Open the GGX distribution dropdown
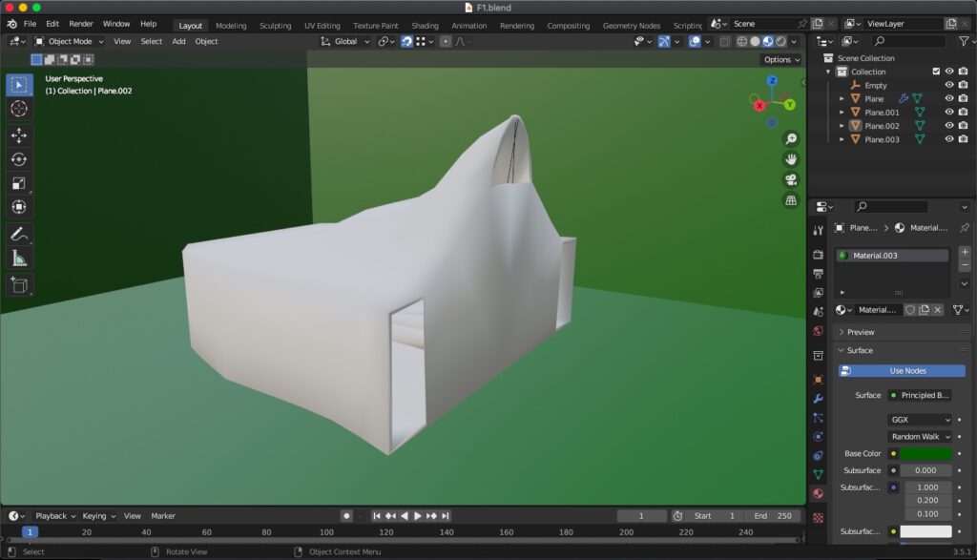Image resolution: width=977 pixels, height=560 pixels. tap(920, 420)
